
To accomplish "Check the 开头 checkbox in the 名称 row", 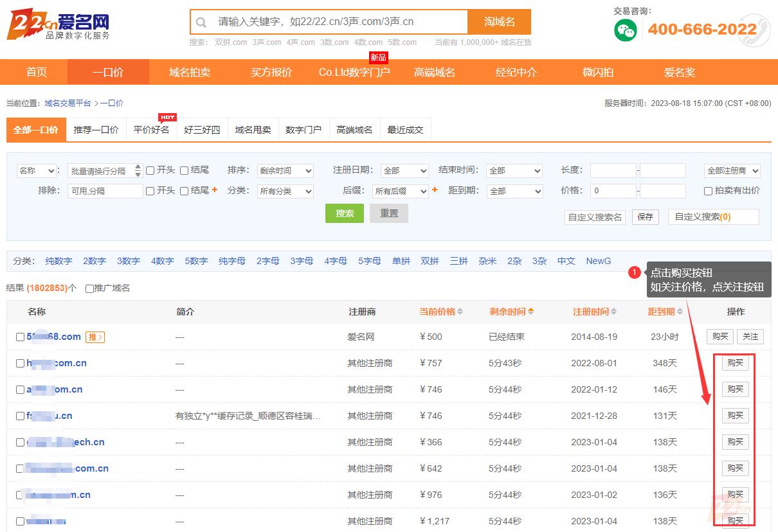I will click(x=150, y=170).
